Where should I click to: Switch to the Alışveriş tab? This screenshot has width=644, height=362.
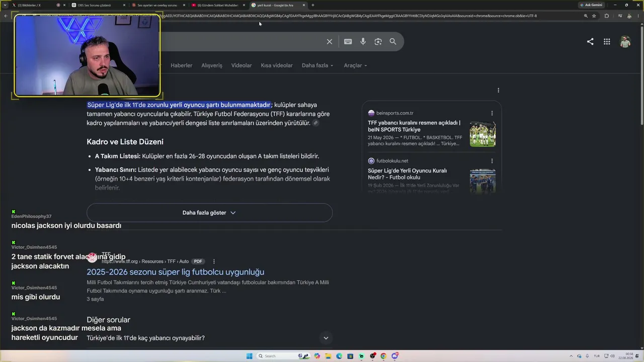click(x=212, y=65)
